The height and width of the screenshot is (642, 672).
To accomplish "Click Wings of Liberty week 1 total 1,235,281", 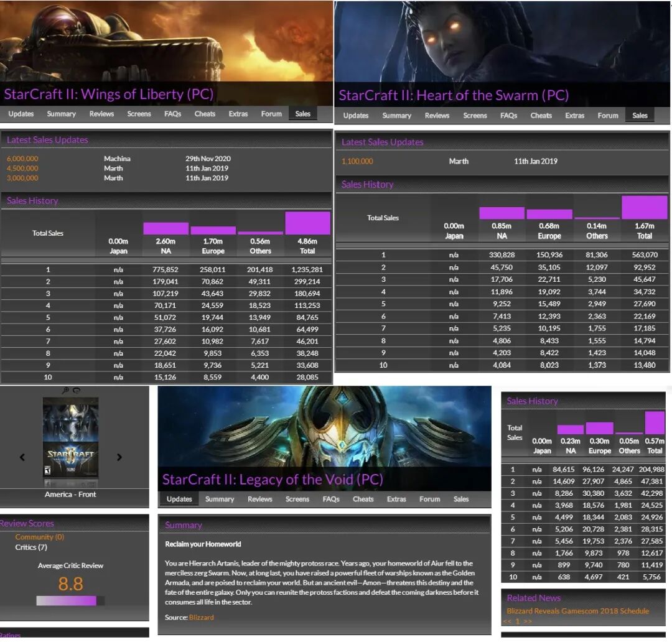I will click(x=307, y=269).
